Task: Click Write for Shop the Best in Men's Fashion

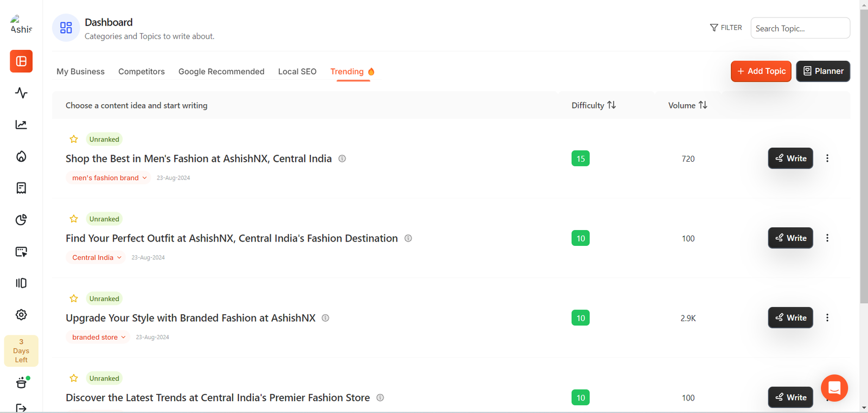Action: (790, 158)
